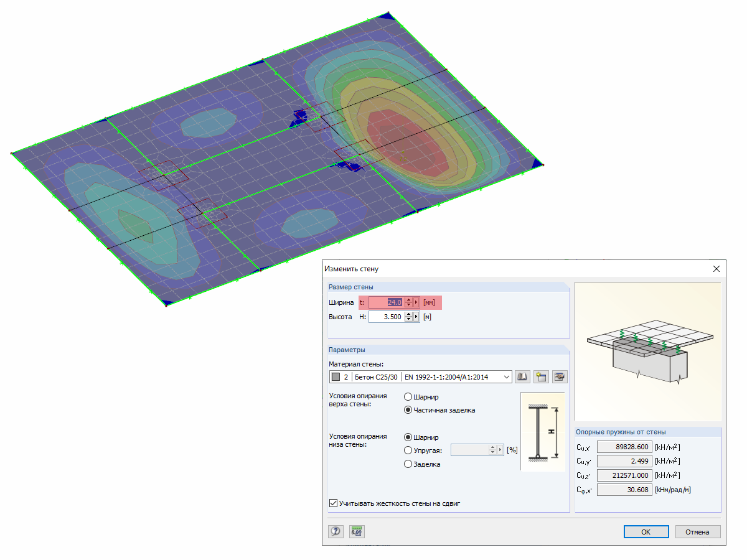Click the Cu,y' value 2.499

[624, 461]
